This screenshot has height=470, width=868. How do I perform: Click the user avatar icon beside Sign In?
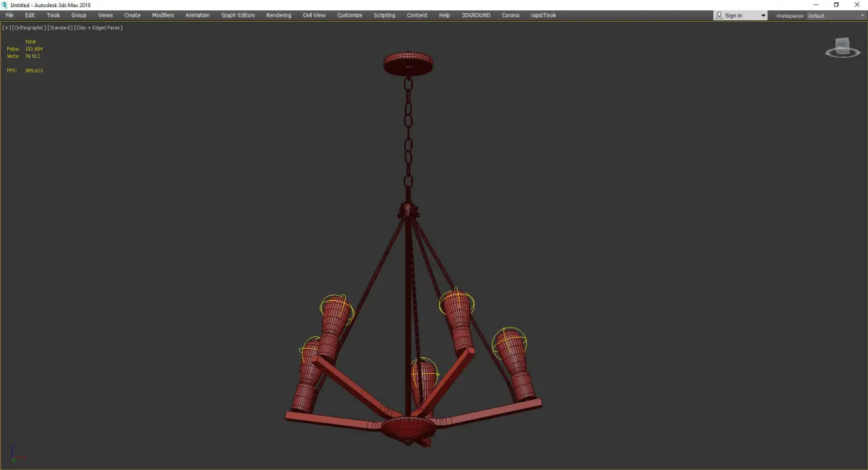(719, 15)
